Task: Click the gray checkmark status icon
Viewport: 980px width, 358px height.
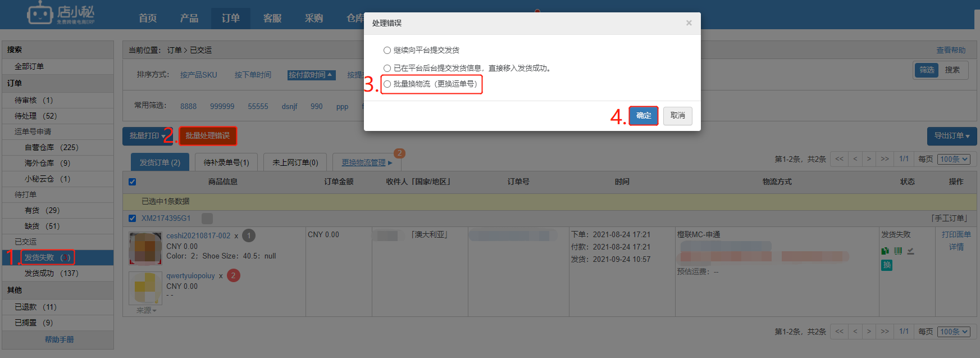Action: (x=910, y=251)
